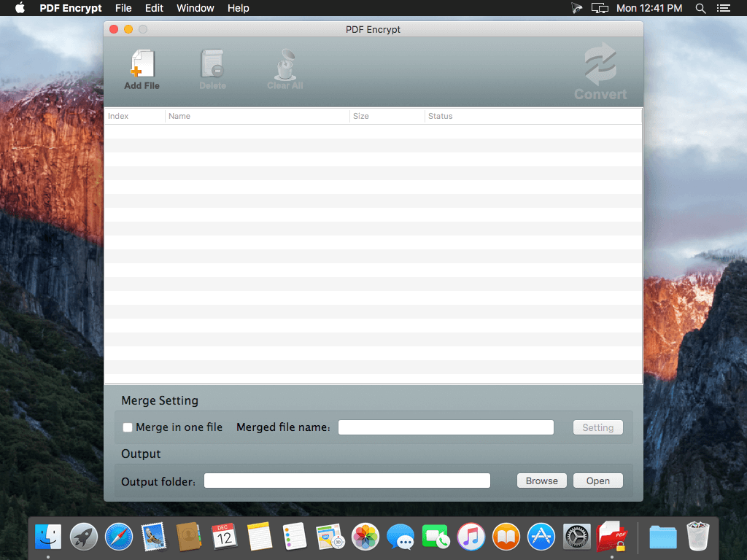Click the Output folder input field
The height and width of the screenshot is (560, 747).
(347, 481)
